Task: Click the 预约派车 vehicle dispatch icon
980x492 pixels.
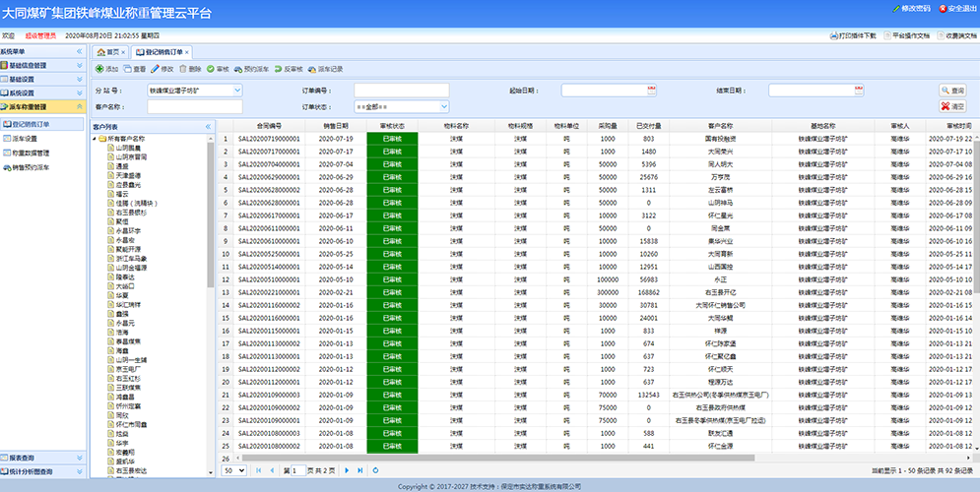Action: (x=238, y=69)
